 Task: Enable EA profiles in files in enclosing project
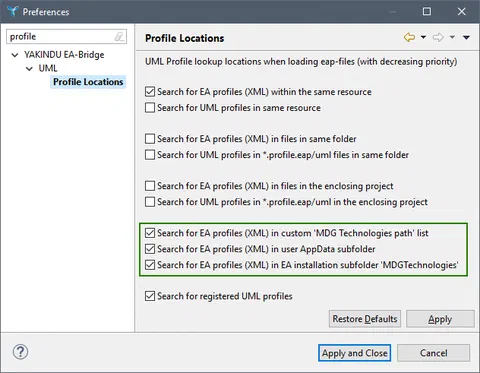[x=150, y=186]
